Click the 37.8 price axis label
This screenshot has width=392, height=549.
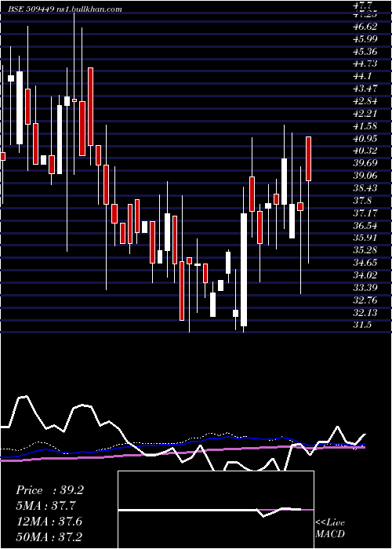click(x=363, y=201)
